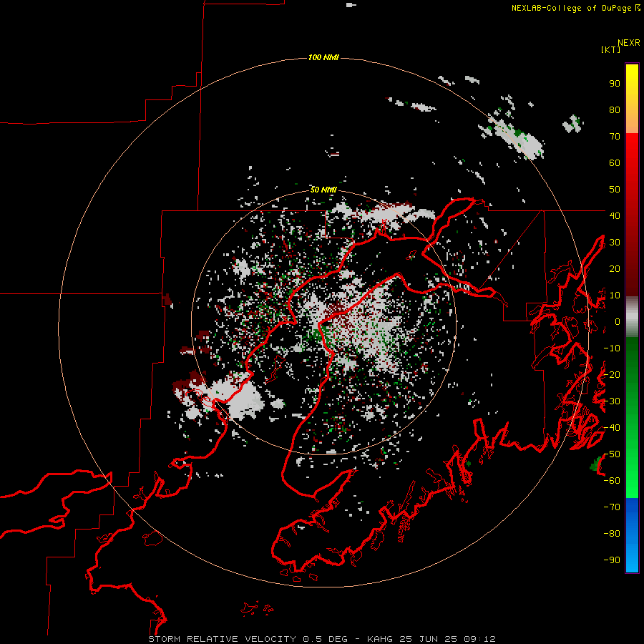This screenshot has height=644, width=644.
Task: Click the KAHG station identifier in the caption
Action: point(380,639)
